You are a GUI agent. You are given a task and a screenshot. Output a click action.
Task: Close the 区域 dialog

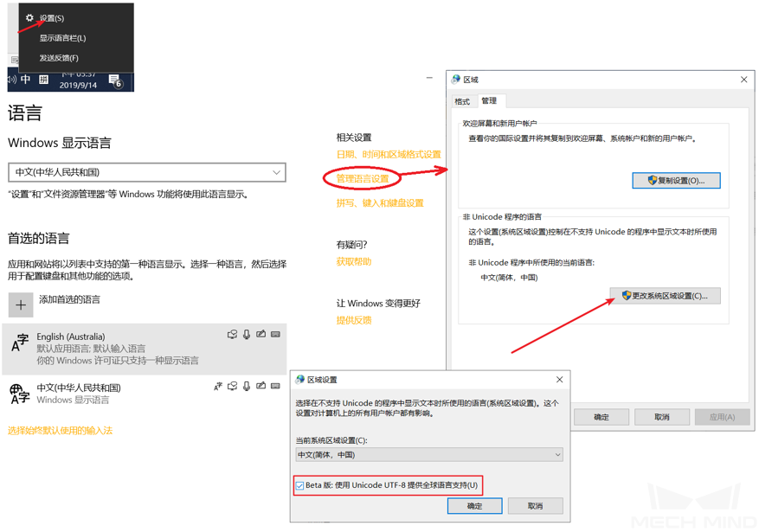point(744,80)
